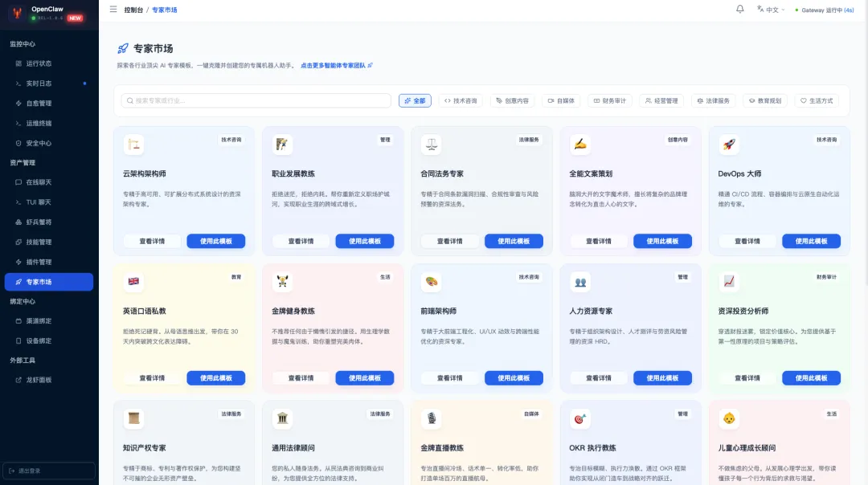868x485 pixels.
Task: Click the 退出登录 button
Action: point(49,471)
